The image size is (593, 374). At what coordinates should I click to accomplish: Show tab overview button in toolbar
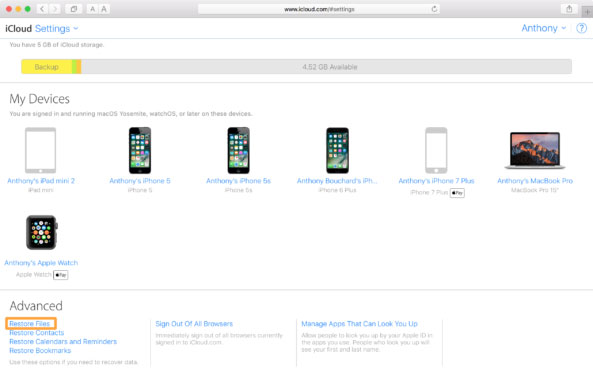point(74,9)
